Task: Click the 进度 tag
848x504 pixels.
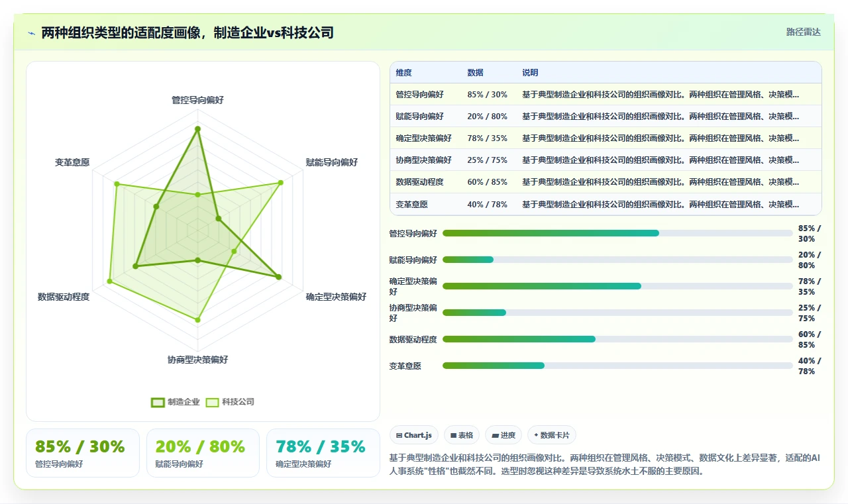Action: click(x=503, y=435)
